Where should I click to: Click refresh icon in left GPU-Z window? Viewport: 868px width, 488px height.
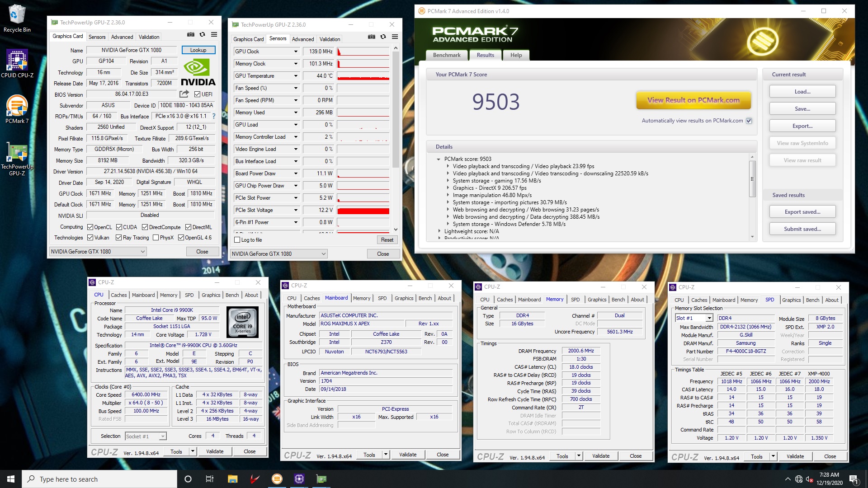coord(203,35)
